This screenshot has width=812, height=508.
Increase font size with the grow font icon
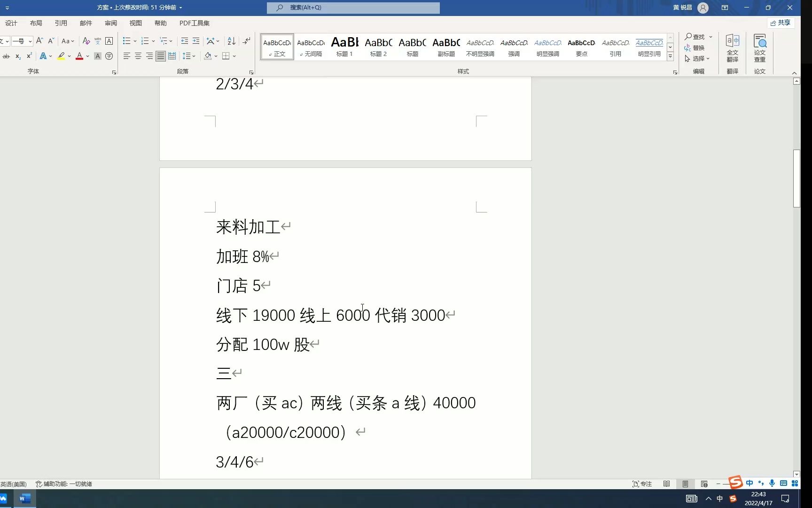(x=39, y=41)
